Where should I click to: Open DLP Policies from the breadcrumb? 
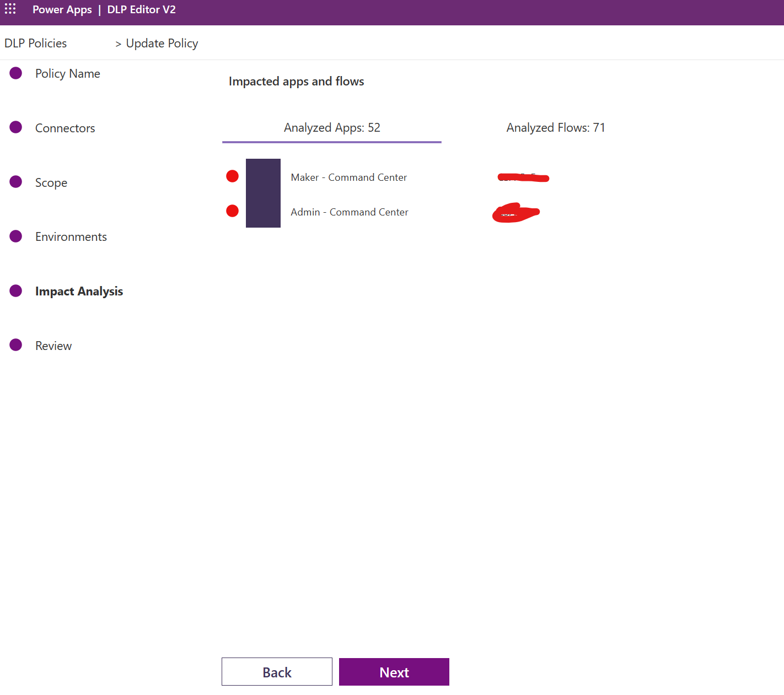[x=35, y=42]
